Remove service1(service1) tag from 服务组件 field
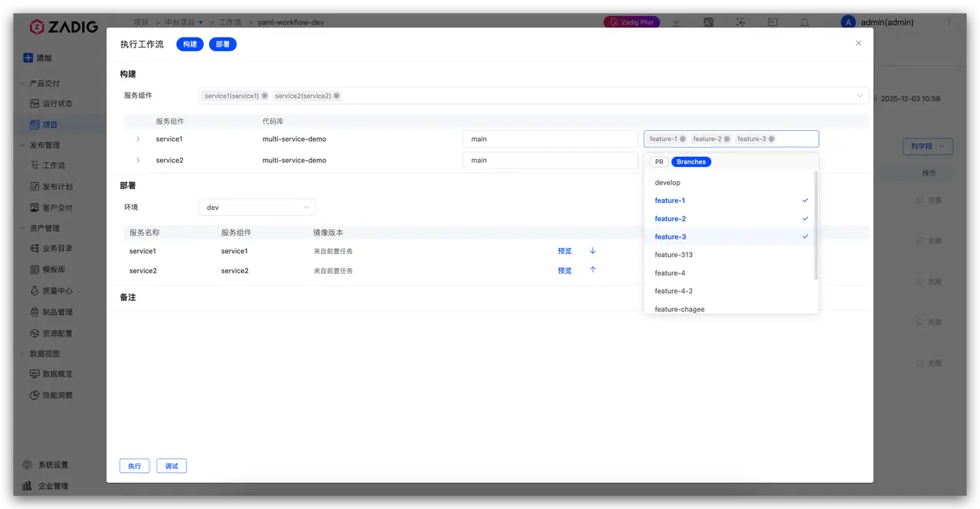The height and width of the screenshot is (509, 980). 265,96
